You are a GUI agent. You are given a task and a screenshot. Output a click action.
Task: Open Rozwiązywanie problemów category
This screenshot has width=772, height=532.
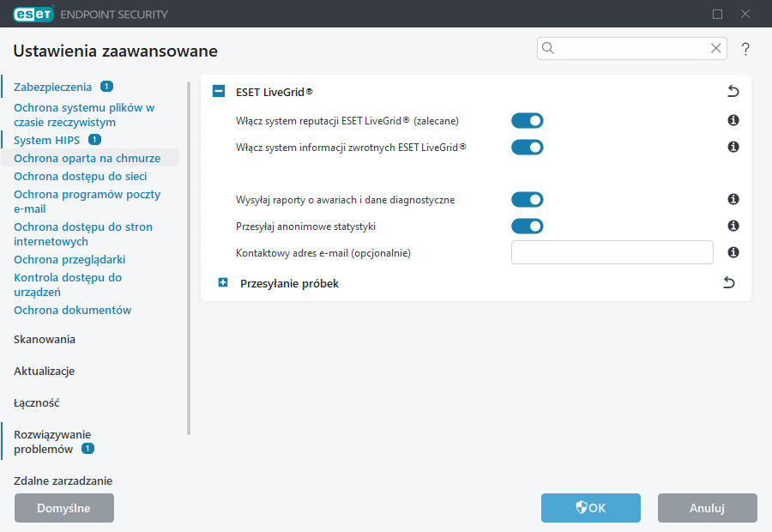52,442
